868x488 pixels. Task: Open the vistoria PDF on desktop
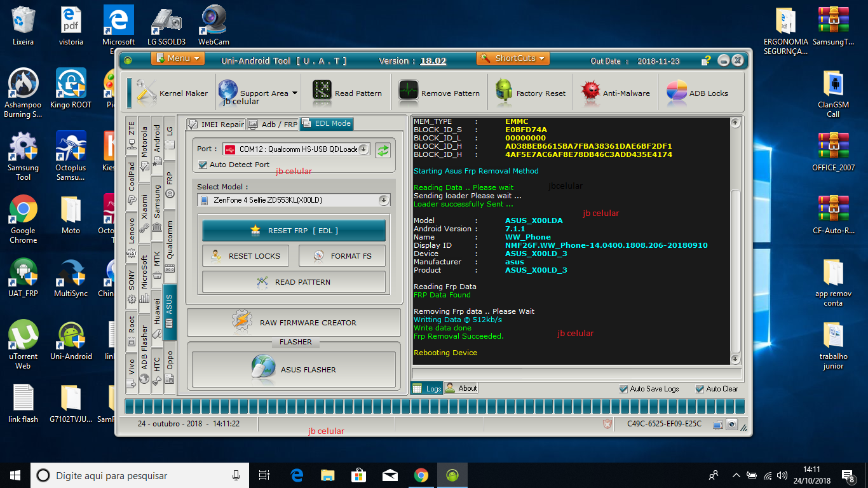coord(71,26)
